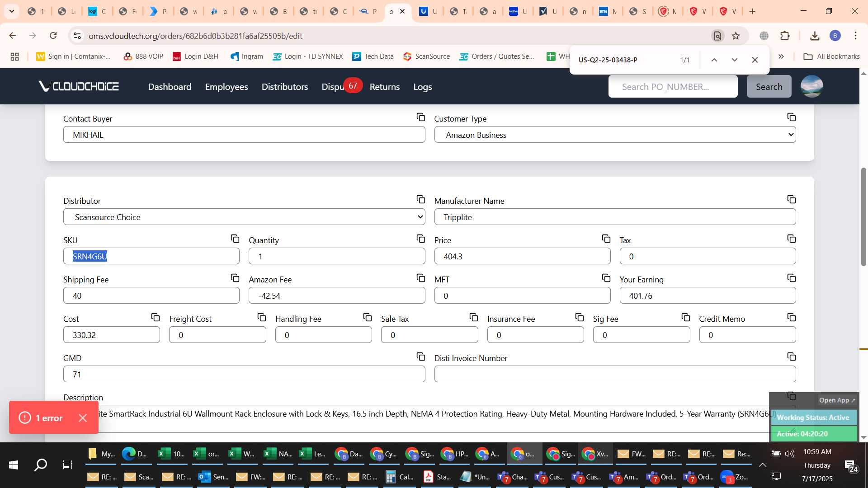
Task: Go to next find-in-page match
Action: 735,60
